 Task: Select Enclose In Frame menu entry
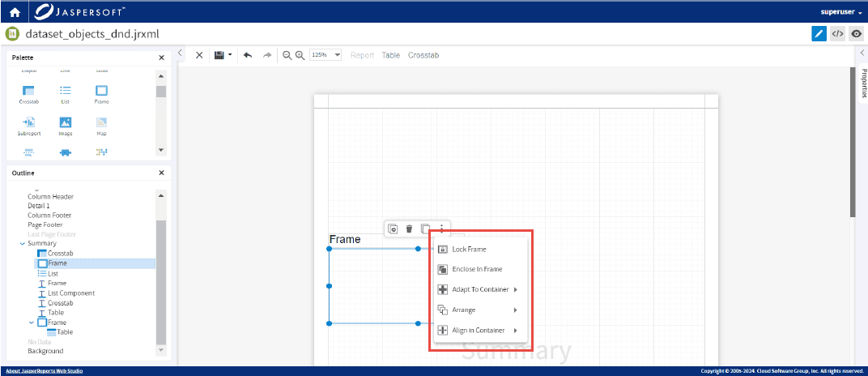(x=477, y=269)
